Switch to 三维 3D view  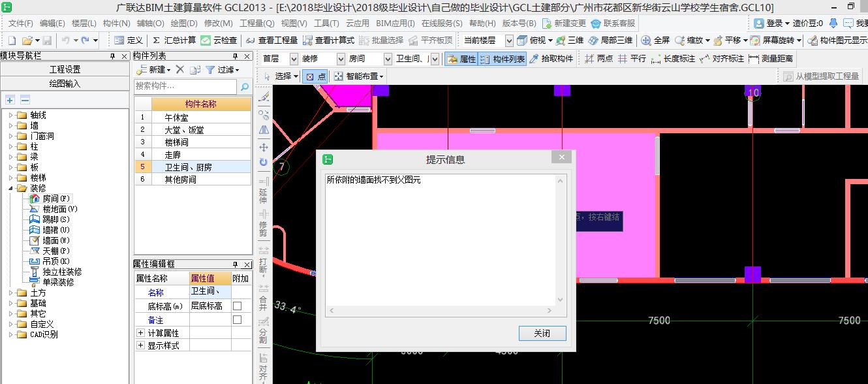[x=569, y=40]
